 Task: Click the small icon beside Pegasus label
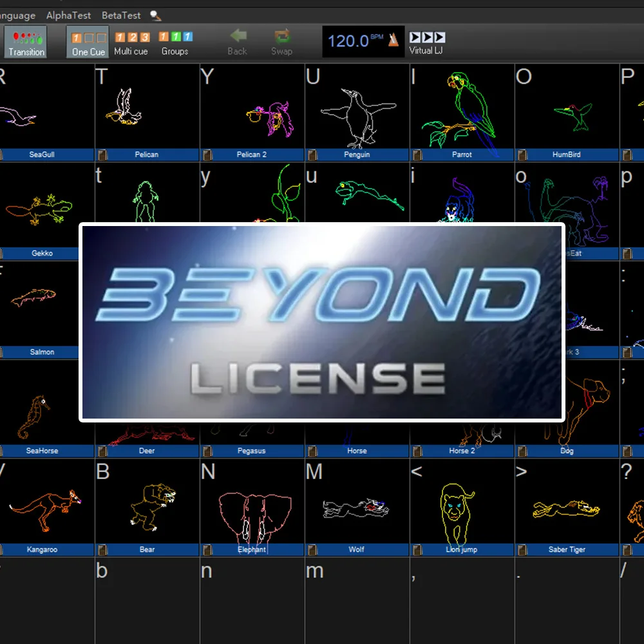207,451
